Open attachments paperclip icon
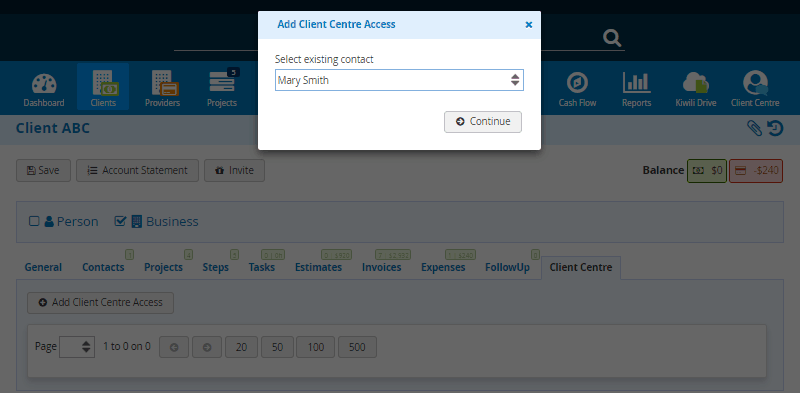This screenshot has width=800, height=393. coord(754,128)
